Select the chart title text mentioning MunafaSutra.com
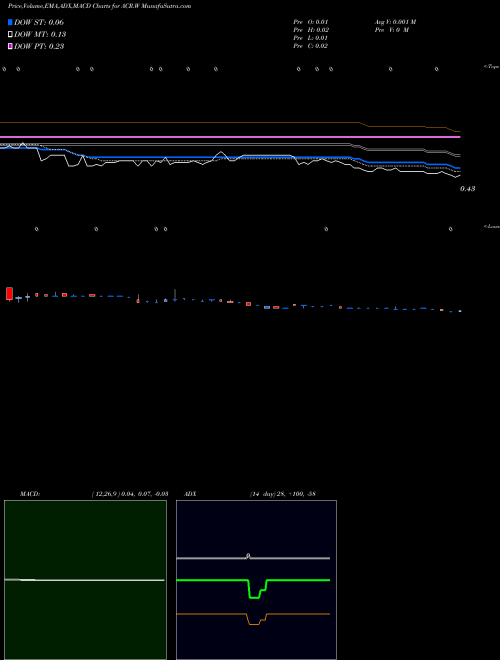The width and height of the screenshot is (500, 660). (99, 6)
